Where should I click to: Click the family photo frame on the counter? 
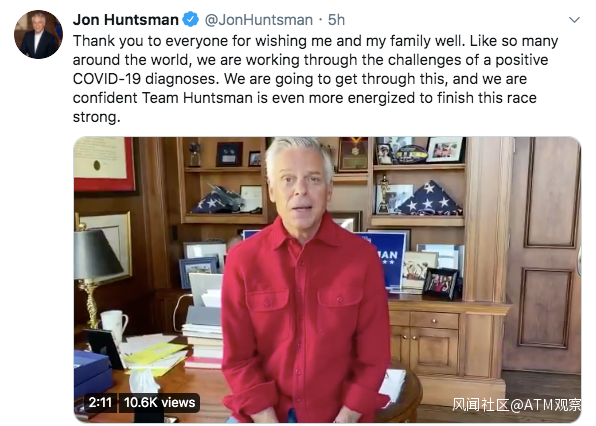pyautogui.click(x=441, y=283)
